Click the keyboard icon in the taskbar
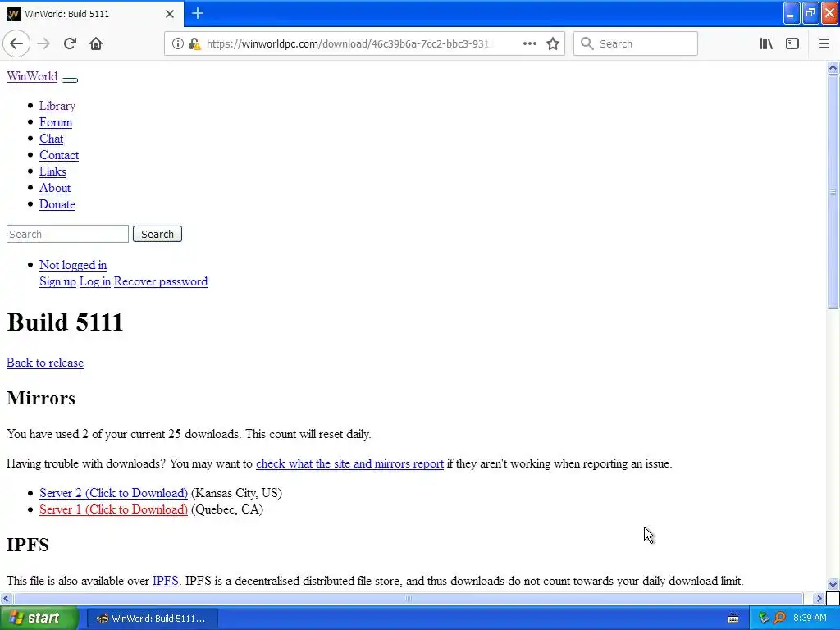The width and height of the screenshot is (840, 630). click(x=733, y=619)
